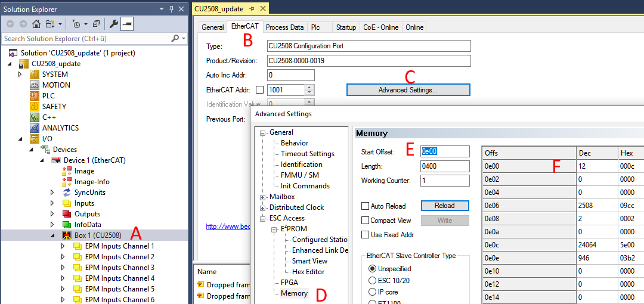Click the Start Offset input field
This screenshot has height=304, width=644.
pyautogui.click(x=445, y=151)
